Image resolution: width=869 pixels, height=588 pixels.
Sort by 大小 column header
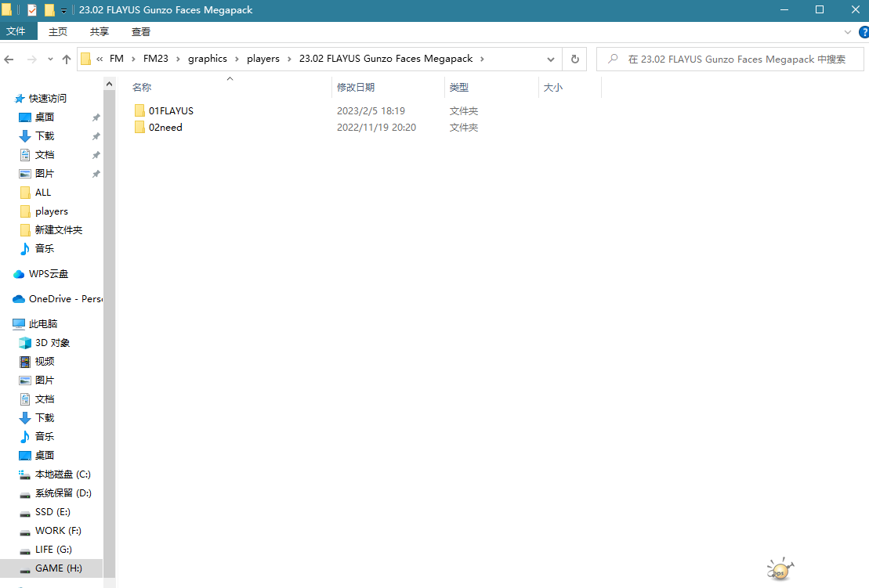tap(570, 88)
